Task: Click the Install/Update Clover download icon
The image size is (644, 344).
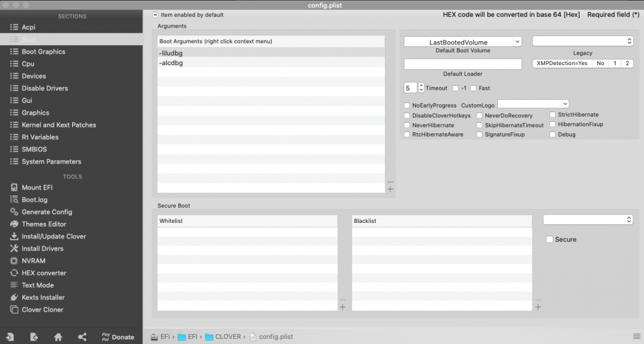Action: pyautogui.click(x=14, y=236)
